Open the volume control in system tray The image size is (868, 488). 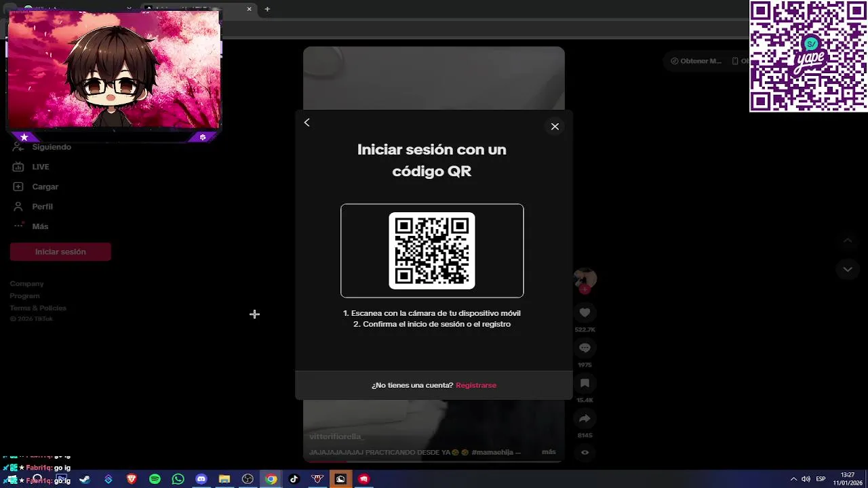pyautogui.click(x=806, y=479)
